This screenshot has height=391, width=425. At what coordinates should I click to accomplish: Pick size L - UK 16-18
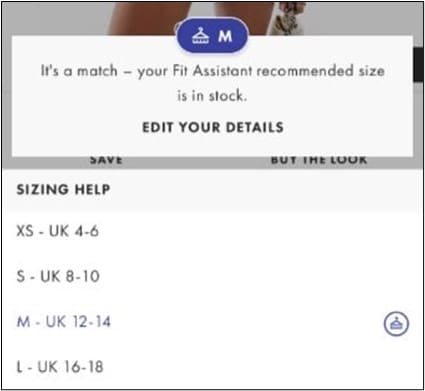point(212,367)
